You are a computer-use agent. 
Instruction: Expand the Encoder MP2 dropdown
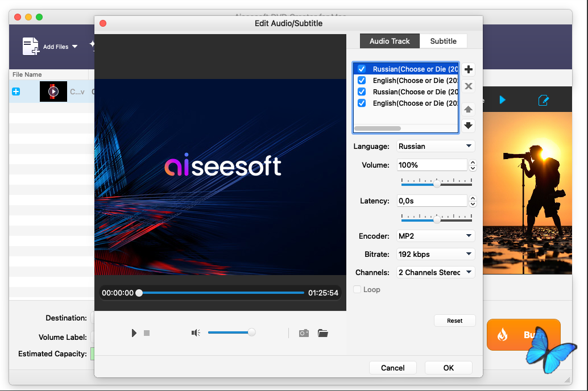[435, 236]
